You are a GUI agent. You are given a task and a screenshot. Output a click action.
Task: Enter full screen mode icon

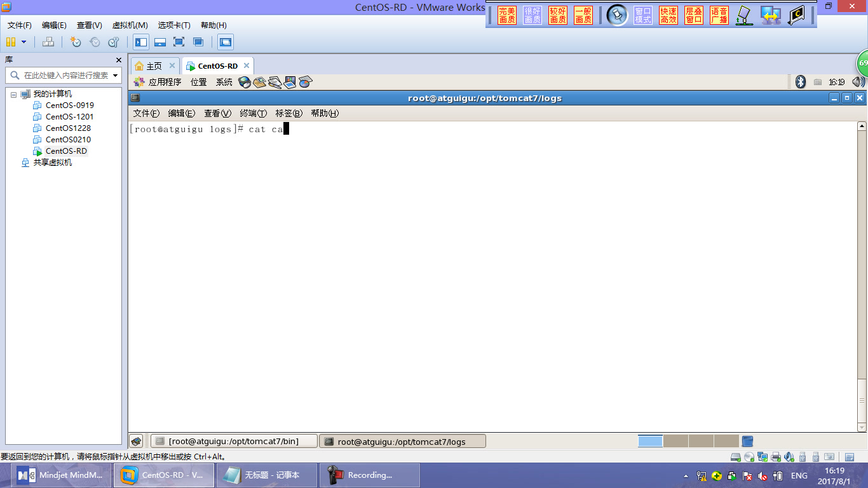(x=179, y=42)
